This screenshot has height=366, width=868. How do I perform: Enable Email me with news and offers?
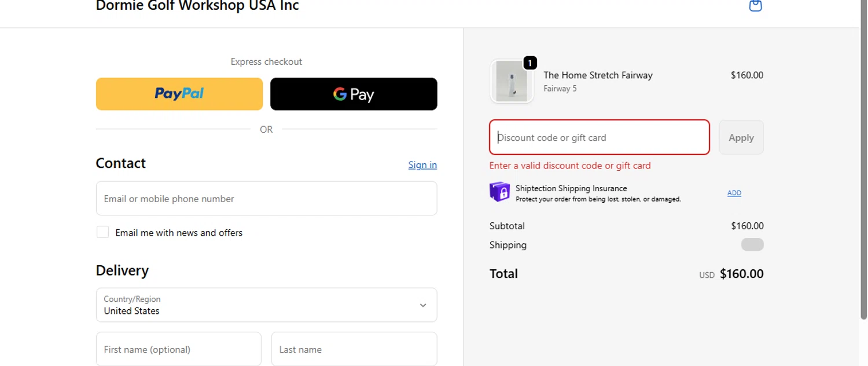tap(103, 232)
